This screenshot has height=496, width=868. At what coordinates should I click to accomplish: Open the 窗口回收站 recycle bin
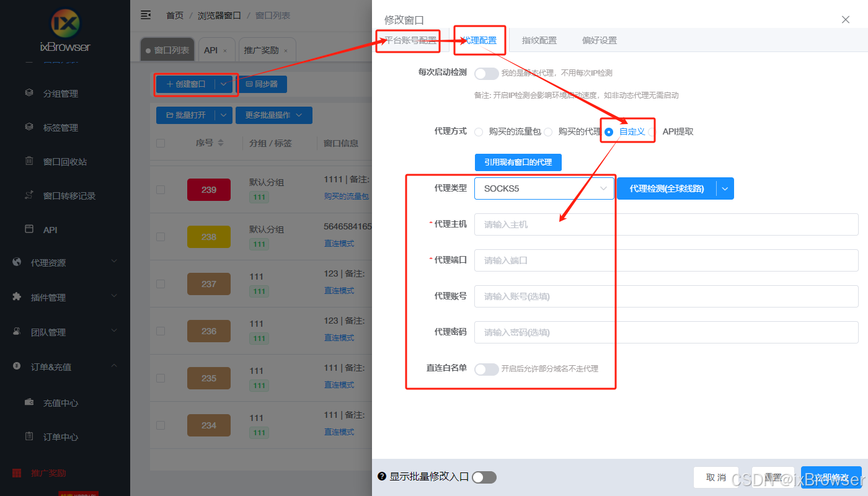(x=63, y=162)
